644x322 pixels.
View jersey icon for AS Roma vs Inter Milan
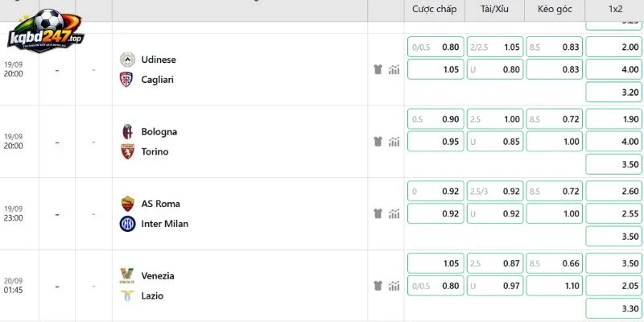(378, 213)
